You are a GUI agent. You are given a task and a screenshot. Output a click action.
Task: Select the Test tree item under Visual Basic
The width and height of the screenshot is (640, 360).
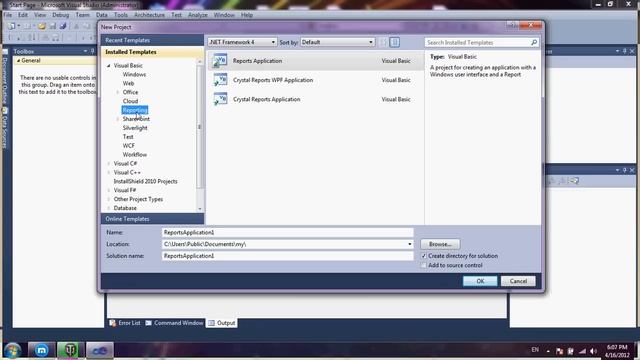click(x=128, y=137)
